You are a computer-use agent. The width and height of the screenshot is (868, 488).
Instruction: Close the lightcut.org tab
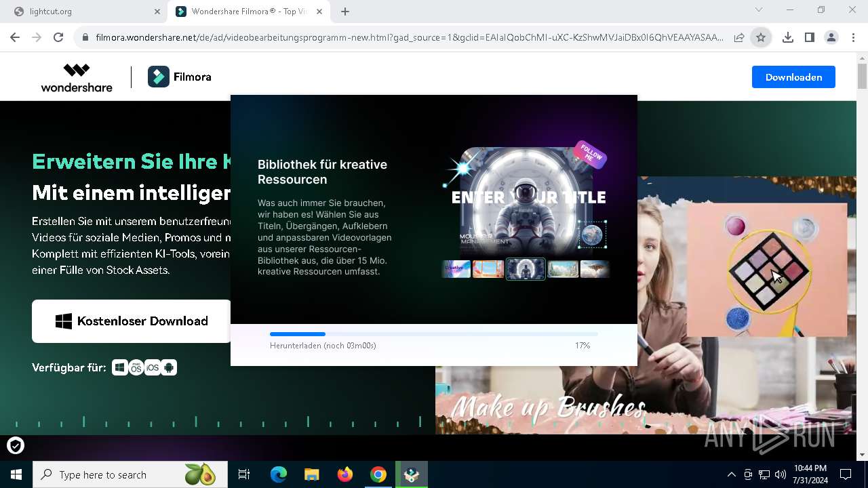[x=157, y=12]
